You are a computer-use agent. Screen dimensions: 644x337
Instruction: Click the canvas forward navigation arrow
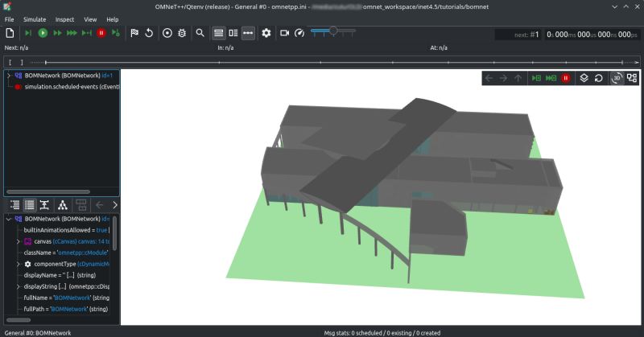[x=504, y=78]
